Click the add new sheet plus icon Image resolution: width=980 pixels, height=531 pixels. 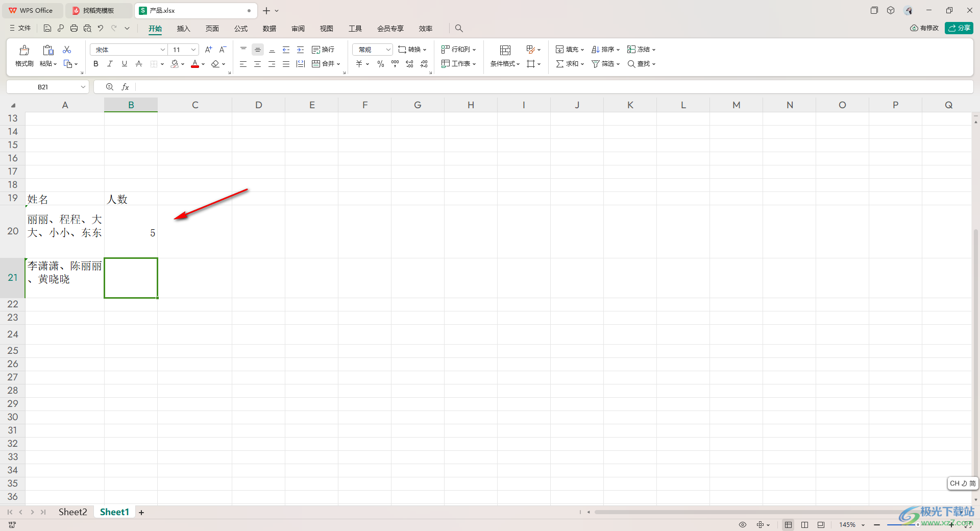(141, 512)
